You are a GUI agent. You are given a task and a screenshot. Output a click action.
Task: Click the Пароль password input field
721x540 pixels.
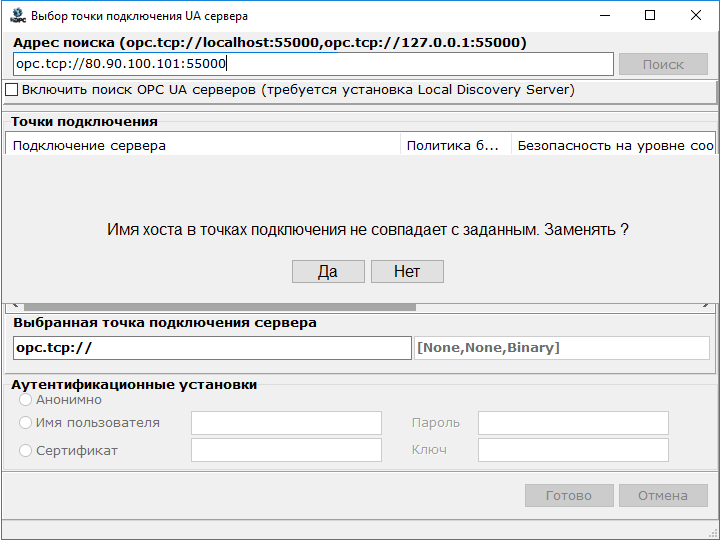pyautogui.click(x=573, y=423)
